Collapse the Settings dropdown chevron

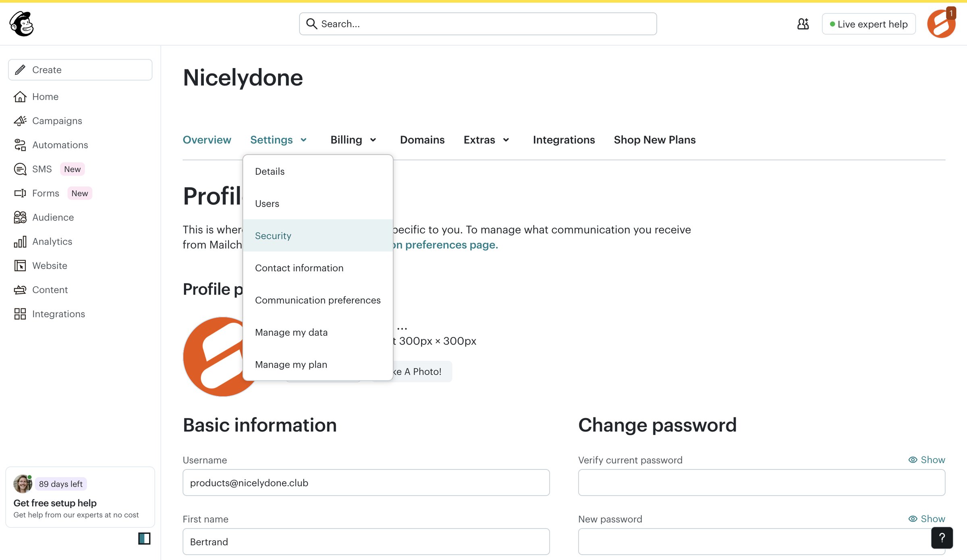coord(303,140)
